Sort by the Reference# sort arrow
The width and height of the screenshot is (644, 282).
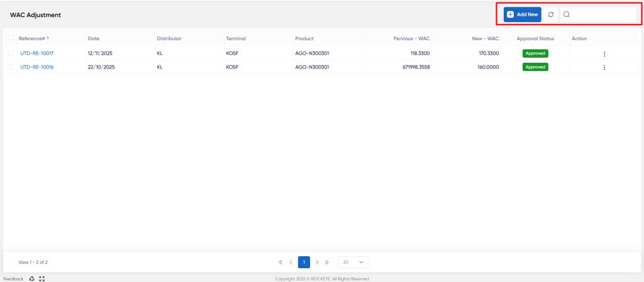pyautogui.click(x=48, y=38)
